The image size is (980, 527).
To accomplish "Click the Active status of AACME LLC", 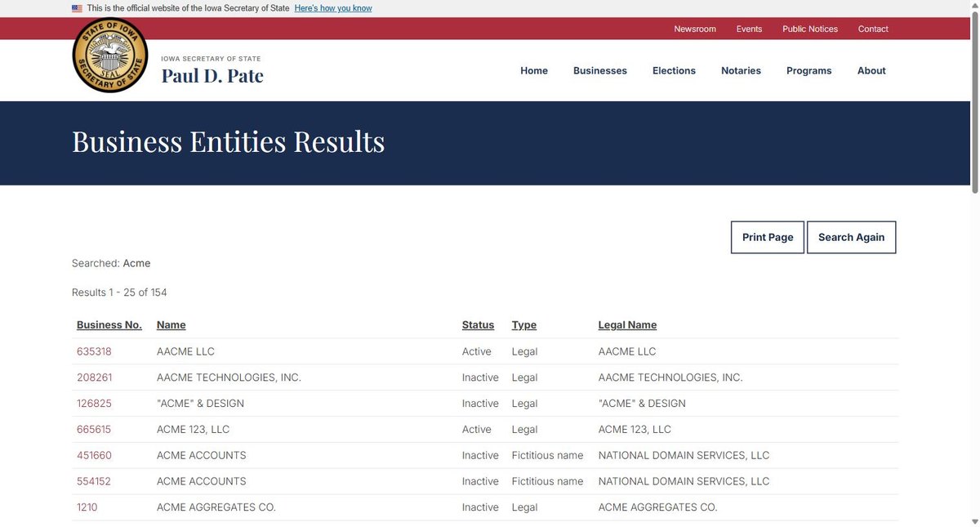I will coord(477,351).
